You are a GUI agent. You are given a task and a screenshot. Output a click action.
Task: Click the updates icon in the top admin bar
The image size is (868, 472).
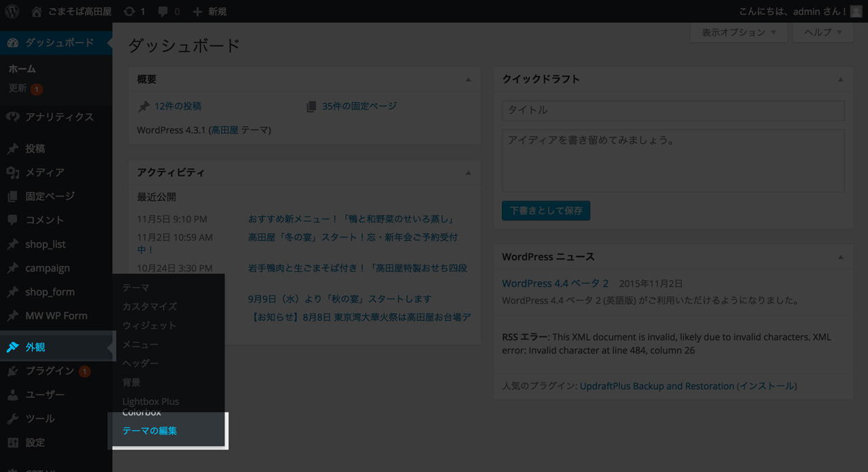point(128,12)
